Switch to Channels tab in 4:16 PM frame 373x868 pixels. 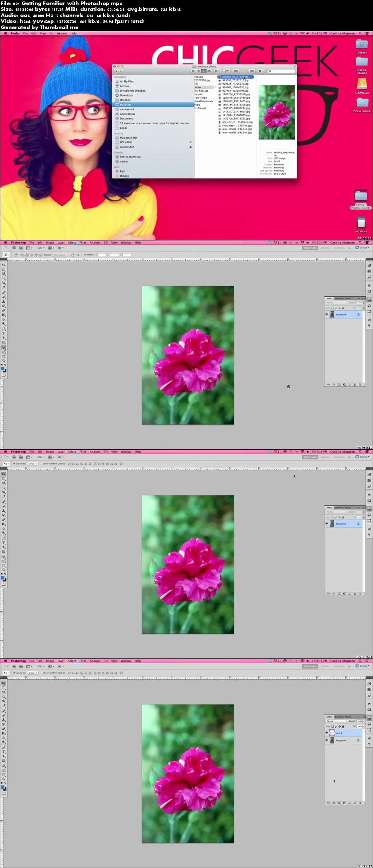pos(339,717)
